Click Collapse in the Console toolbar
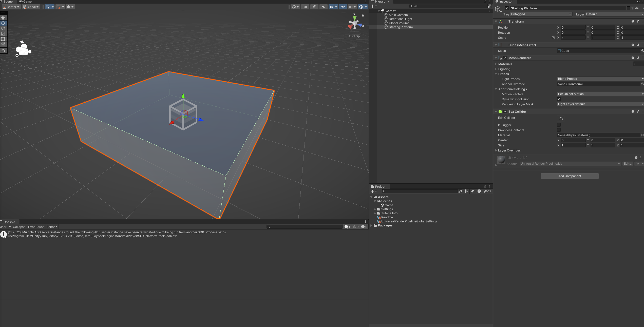644x327 pixels. [19, 227]
